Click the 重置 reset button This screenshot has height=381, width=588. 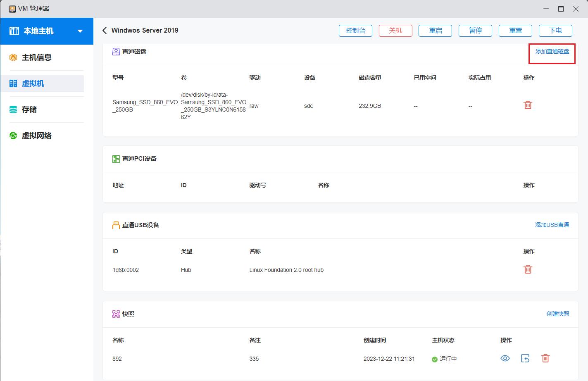(515, 31)
